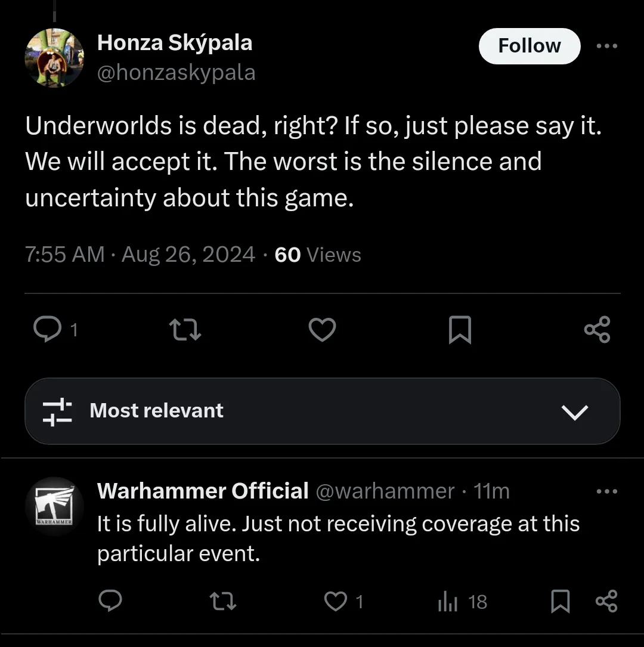The width and height of the screenshot is (644, 647).
Task: Click the reply filter sliders icon
Action: point(57,411)
